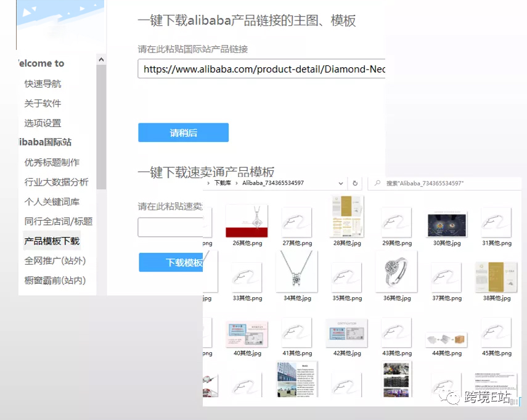Screen dimensions: 527x420
Task: Go to 选项设置 in sidebar
Action: tap(43, 123)
